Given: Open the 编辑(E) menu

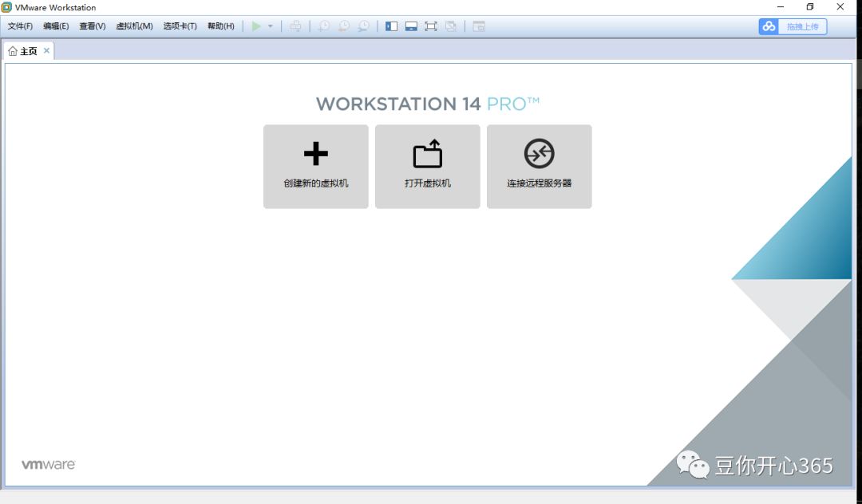Looking at the screenshot, I should 56,26.
